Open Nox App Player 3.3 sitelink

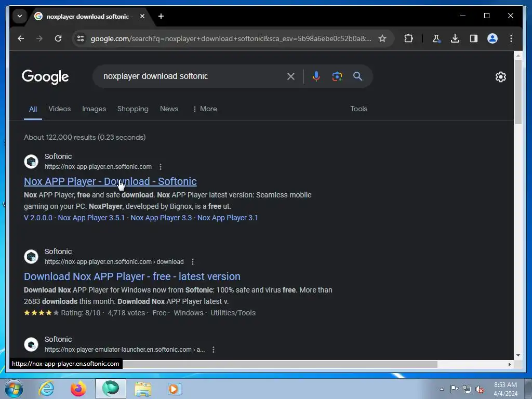click(x=161, y=218)
